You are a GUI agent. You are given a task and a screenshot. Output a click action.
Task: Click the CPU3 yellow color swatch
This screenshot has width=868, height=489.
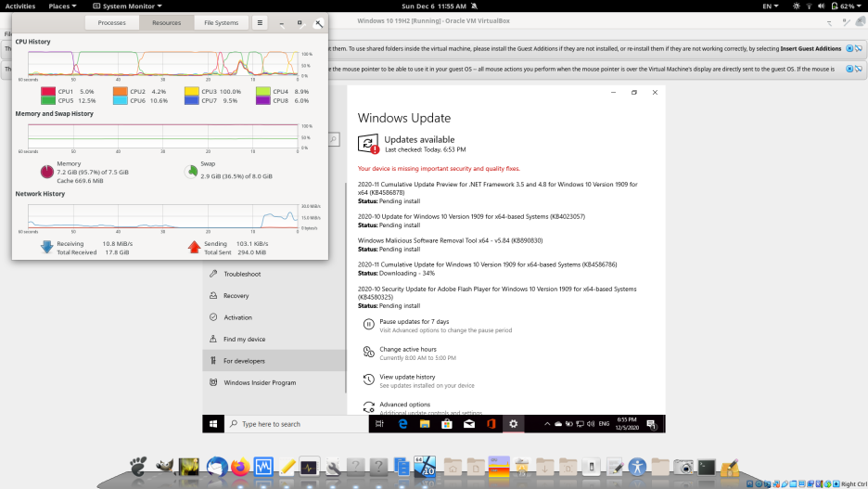192,91
